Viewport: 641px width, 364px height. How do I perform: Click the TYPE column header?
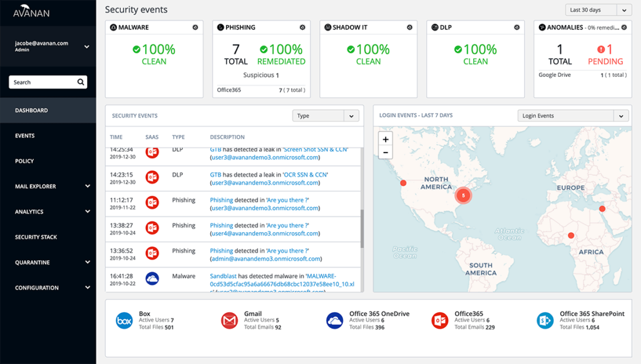[x=178, y=137]
